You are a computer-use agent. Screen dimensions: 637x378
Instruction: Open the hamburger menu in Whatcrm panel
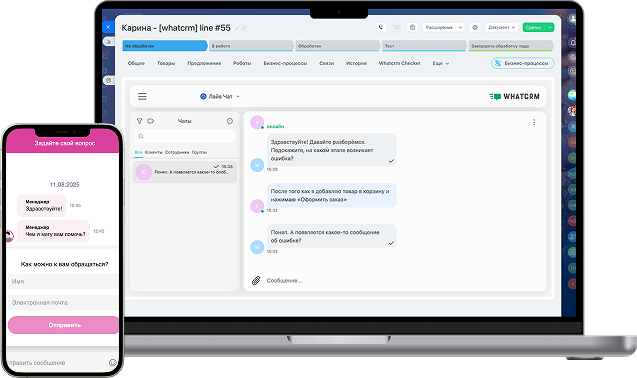pos(142,96)
